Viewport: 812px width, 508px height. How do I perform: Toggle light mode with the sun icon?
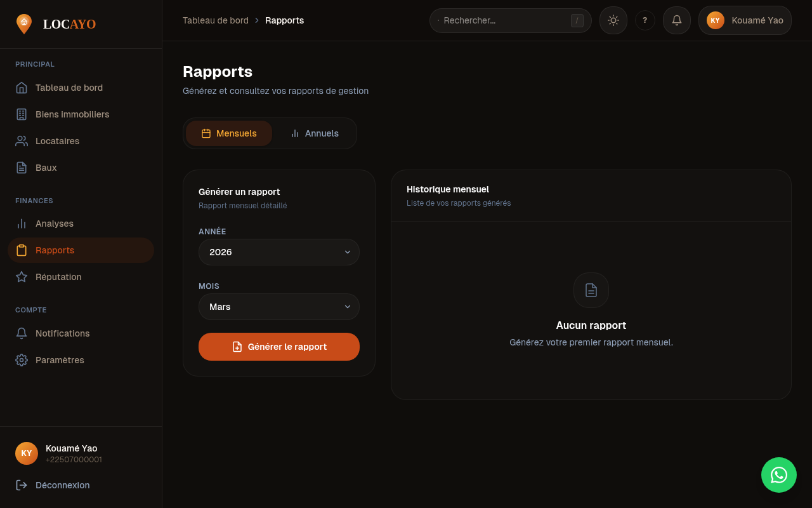click(x=613, y=20)
